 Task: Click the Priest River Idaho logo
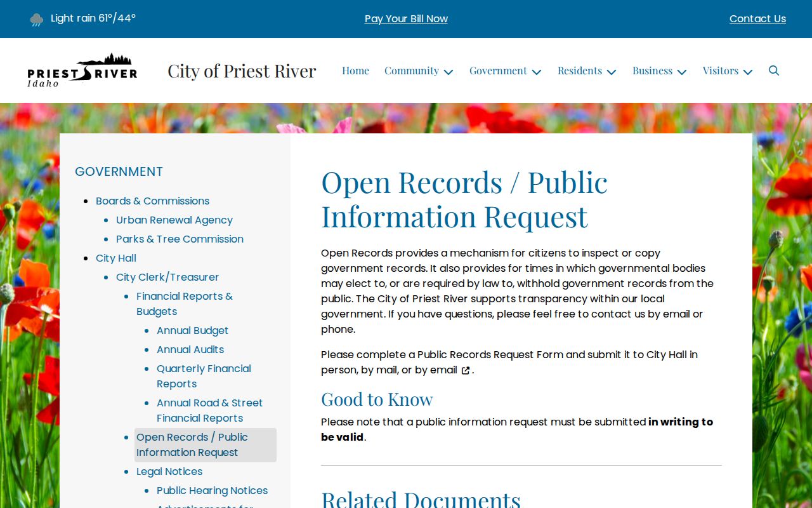(x=82, y=70)
